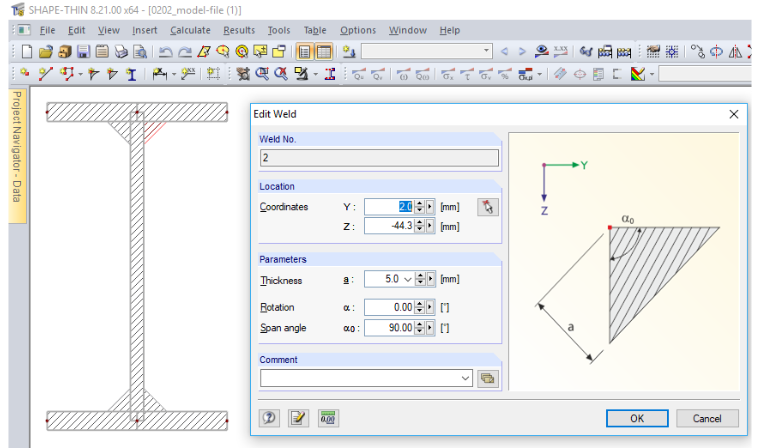760x448 pixels.
Task: Click the Z coordinate input field
Action: pyautogui.click(x=389, y=226)
